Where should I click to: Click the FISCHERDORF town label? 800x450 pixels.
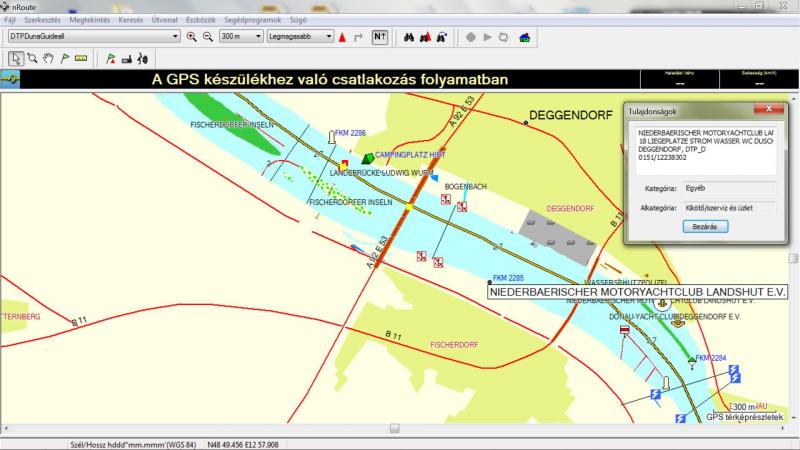[454, 345]
